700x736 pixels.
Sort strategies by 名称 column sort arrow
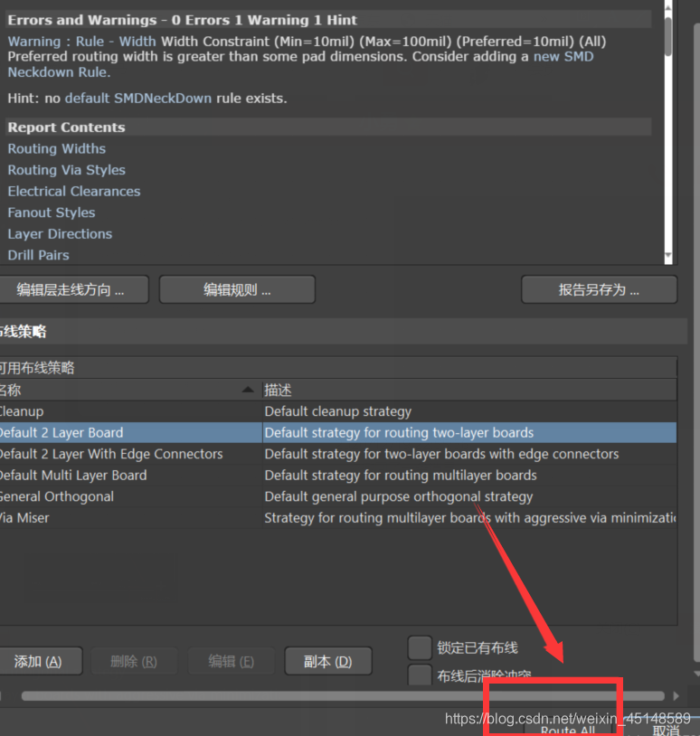click(248, 390)
